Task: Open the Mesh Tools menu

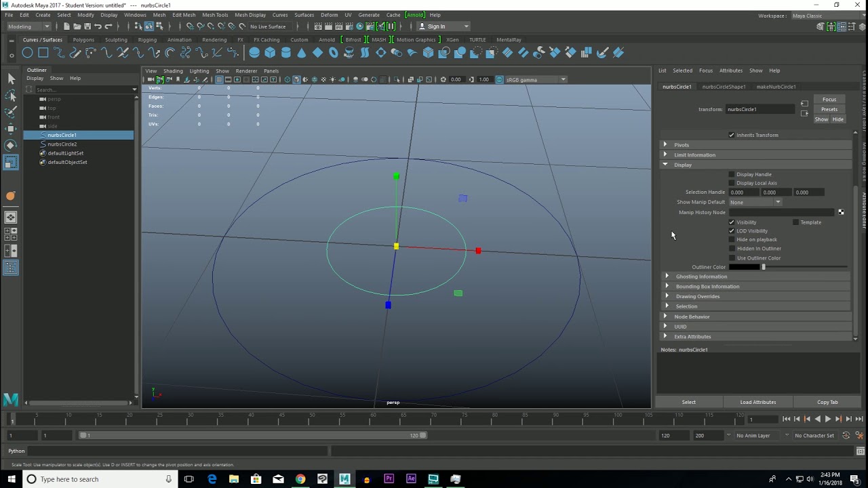Action: (215, 15)
